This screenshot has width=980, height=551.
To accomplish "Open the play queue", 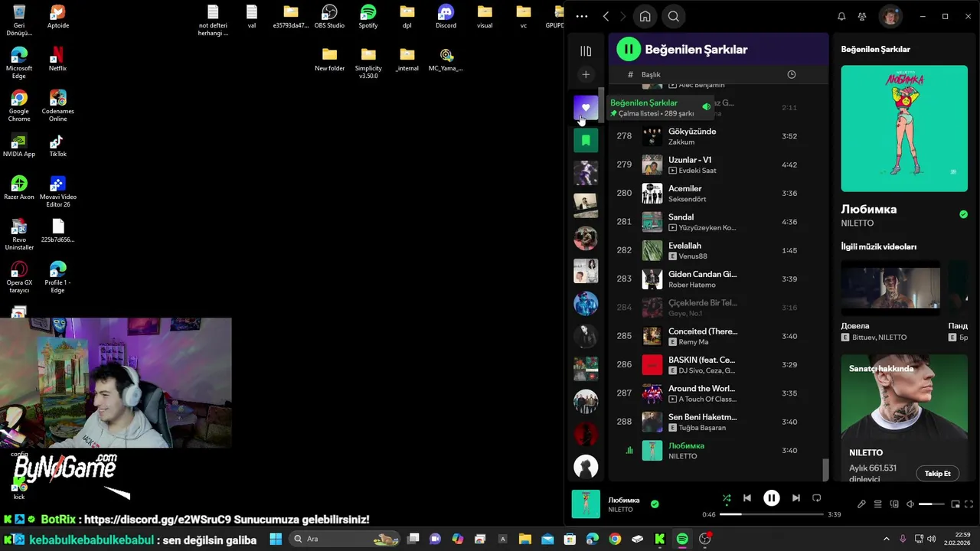I will click(x=877, y=504).
